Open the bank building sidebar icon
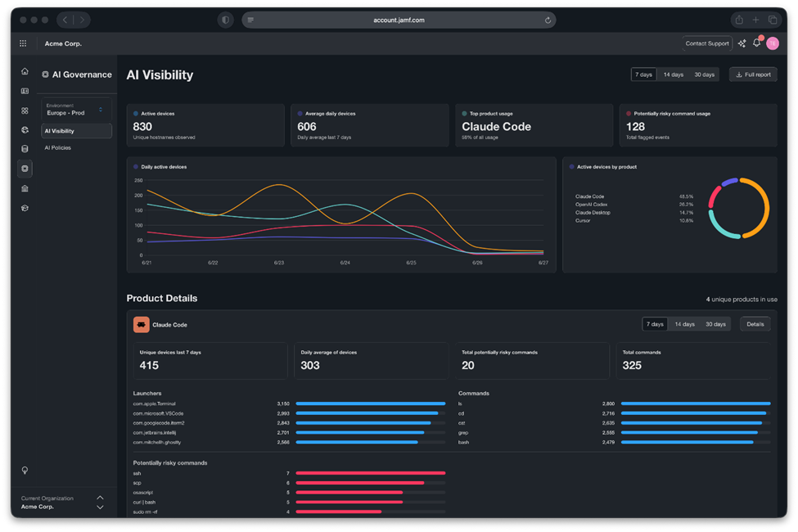Screen dimensions: 798x532 coord(25,188)
